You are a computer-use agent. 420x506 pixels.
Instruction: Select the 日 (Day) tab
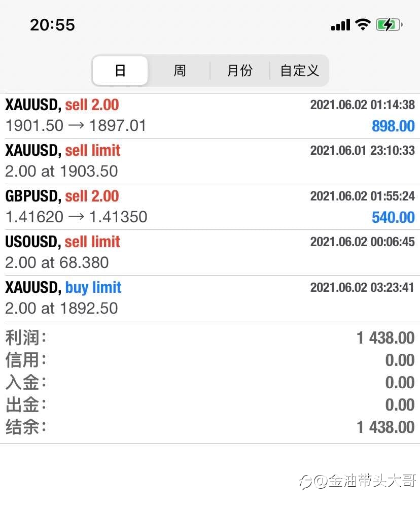[x=120, y=71]
